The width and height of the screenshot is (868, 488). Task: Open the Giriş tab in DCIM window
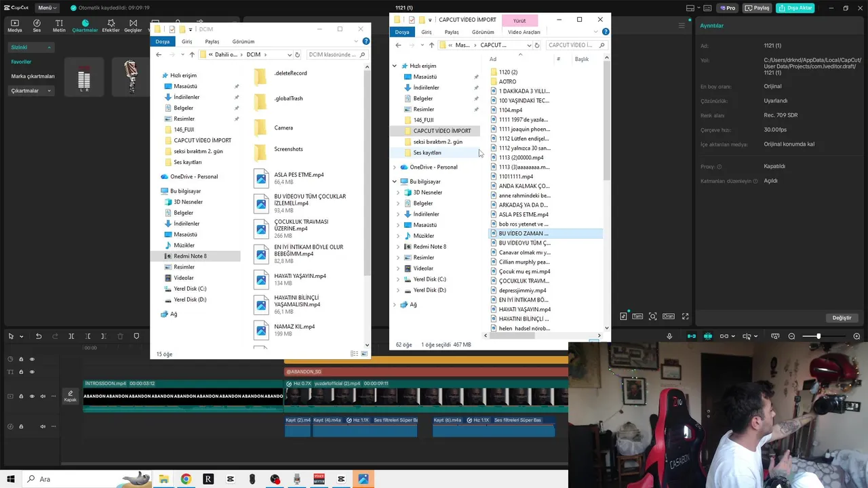pyautogui.click(x=186, y=41)
